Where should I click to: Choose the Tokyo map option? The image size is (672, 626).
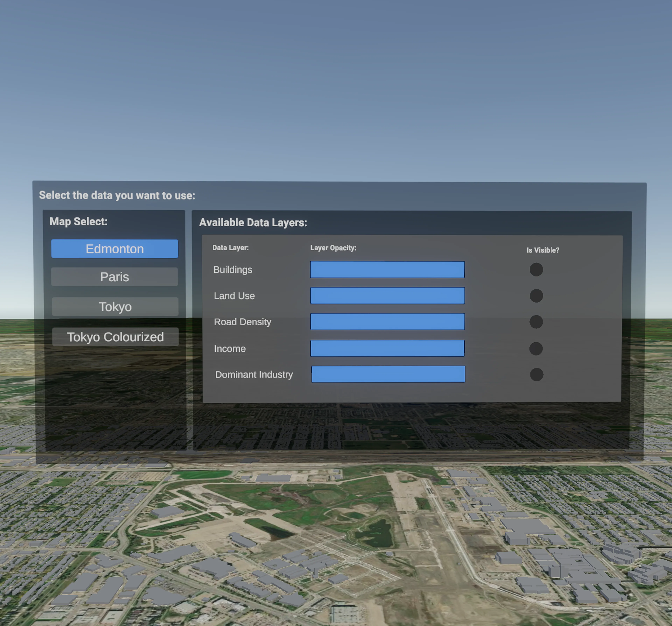pos(115,307)
